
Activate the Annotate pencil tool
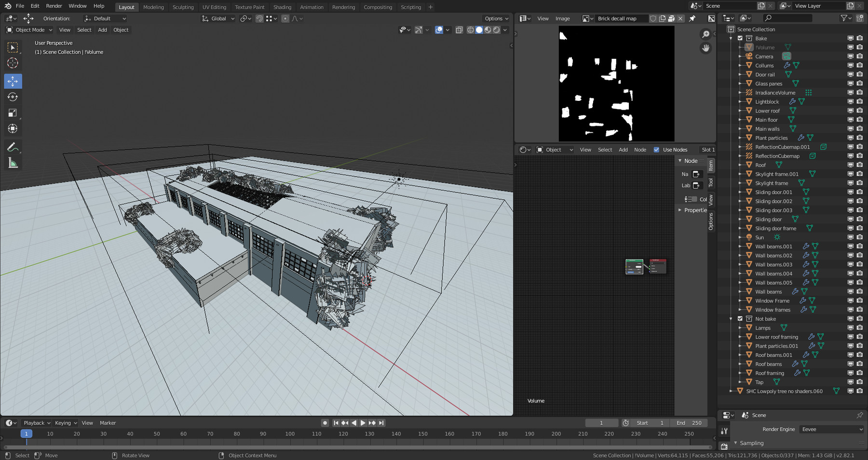coord(13,147)
